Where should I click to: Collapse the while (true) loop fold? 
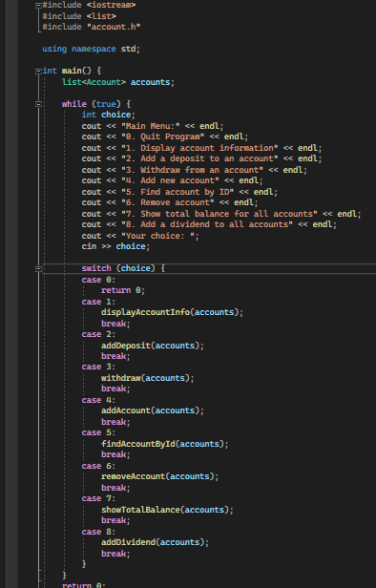tap(38, 104)
